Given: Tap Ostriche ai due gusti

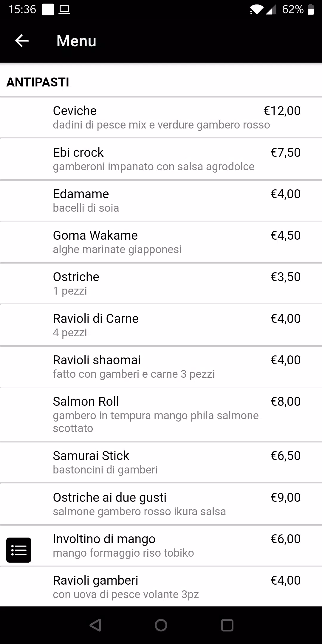Looking at the screenshot, I should (x=161, y=504).
